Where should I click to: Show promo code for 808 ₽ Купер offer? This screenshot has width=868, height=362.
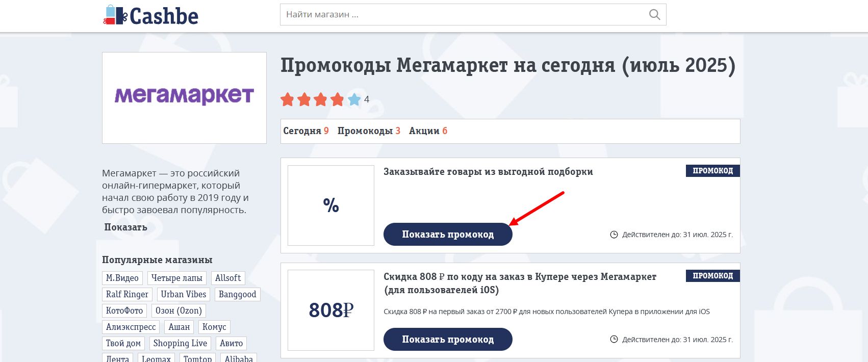(x=448, y=340)
